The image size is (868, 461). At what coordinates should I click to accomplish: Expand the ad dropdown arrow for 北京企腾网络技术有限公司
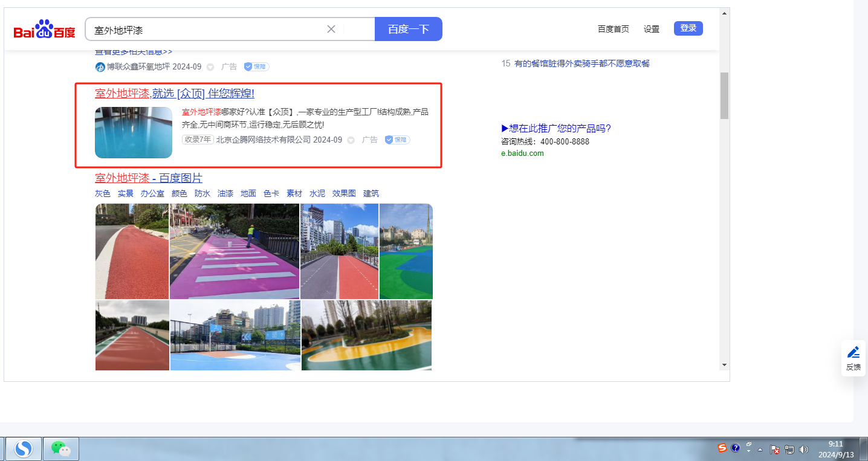tap(351, 140)
